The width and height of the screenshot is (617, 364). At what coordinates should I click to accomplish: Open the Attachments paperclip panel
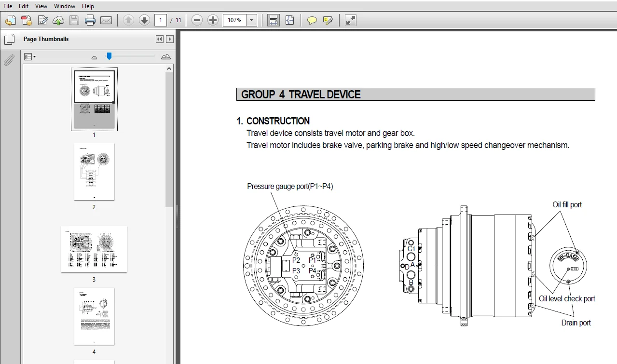pos(9,60)
